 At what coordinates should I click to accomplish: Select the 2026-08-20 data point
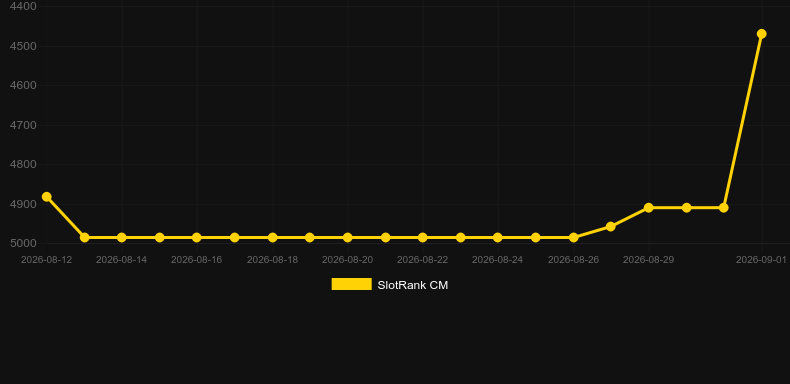click(348, 237)
